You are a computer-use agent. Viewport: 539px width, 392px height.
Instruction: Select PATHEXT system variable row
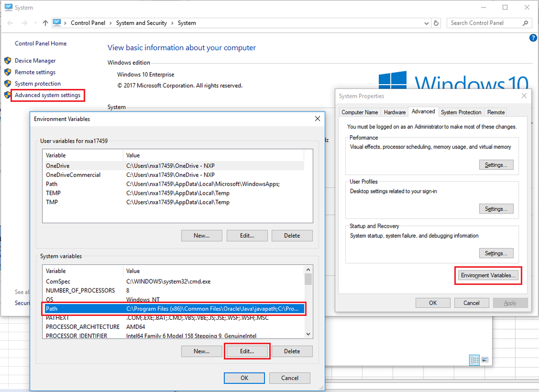pyautogui.click(x=174, y=318)
